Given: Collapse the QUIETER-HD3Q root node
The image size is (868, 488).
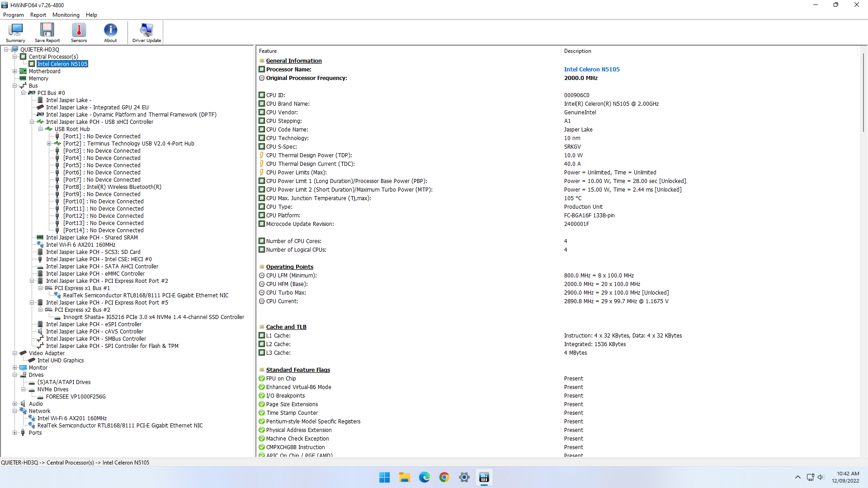Looking at the screenshot, I should [x=6, y=49].
